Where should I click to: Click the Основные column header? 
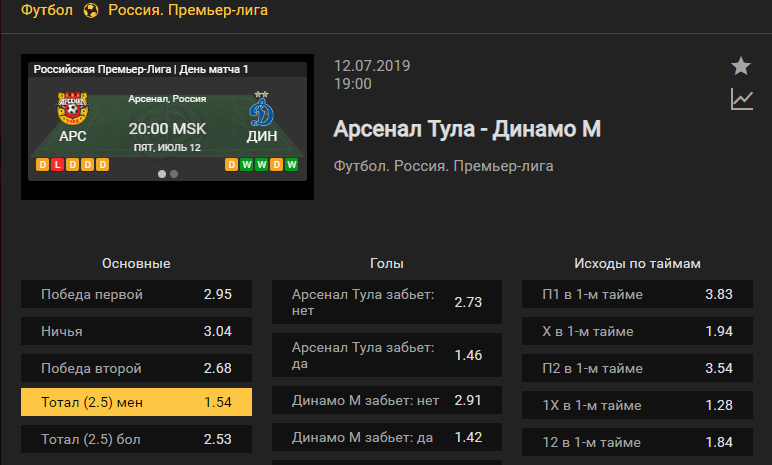tap(136, 264)
